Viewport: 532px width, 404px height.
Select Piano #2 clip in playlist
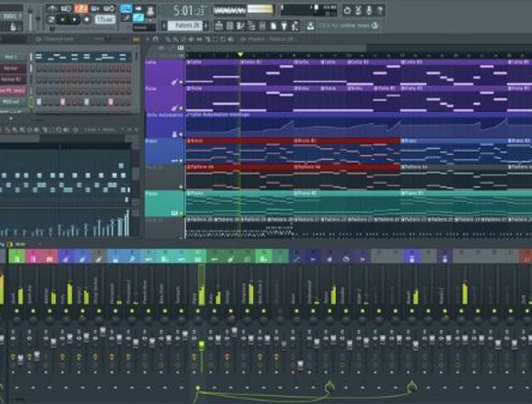coord(347,204)
